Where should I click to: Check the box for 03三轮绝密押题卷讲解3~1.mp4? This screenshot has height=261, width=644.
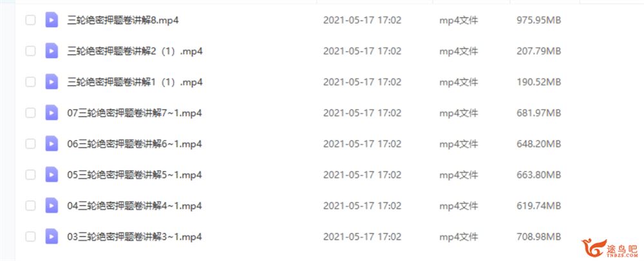point(30,237)
